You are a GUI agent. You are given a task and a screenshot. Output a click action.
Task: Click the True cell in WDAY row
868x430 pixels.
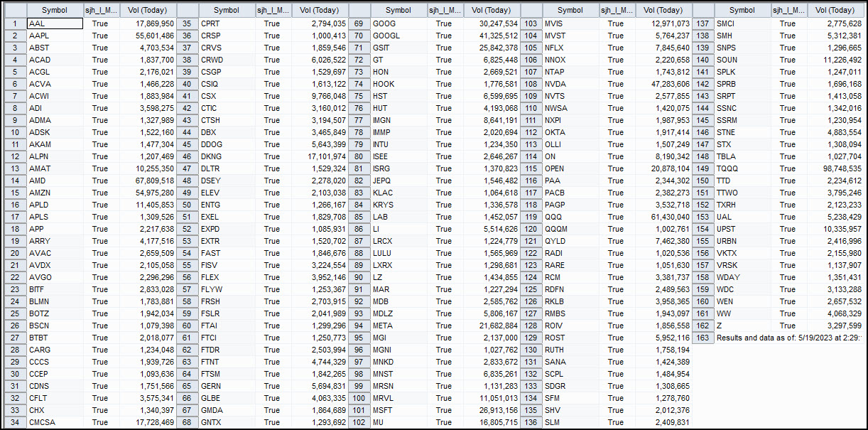[788, 277]
